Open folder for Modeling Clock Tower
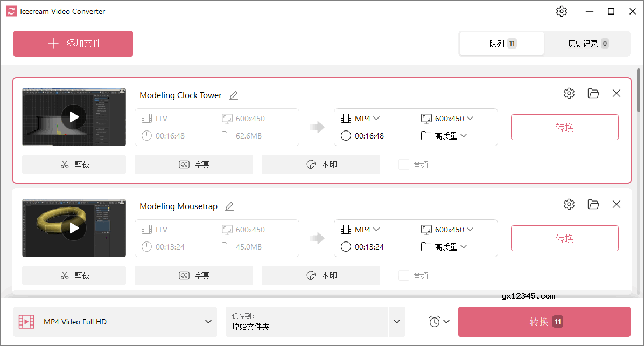The width and height of the screenshot is (644, 346). click(593, 93)
